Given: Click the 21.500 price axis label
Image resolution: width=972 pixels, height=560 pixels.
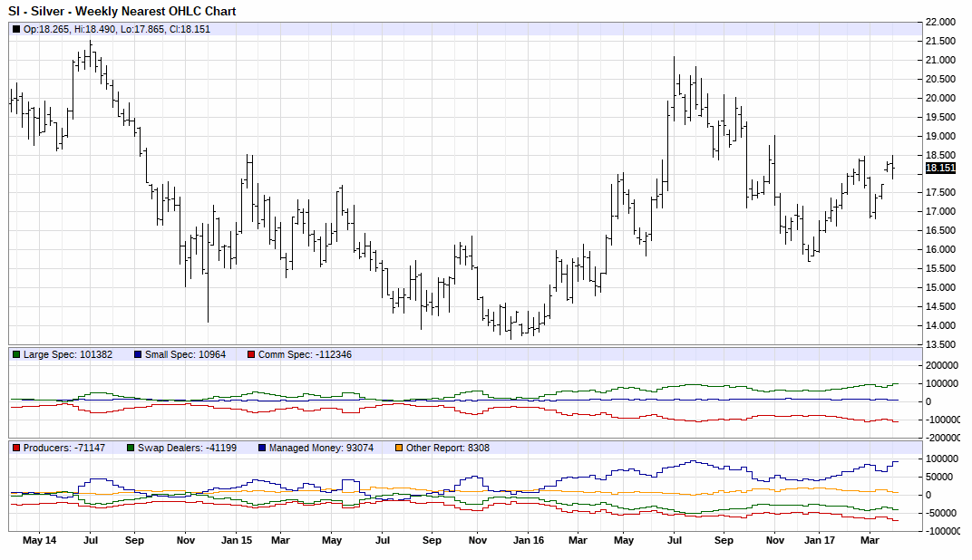Looking at the screenshot, I should point(940,41).
